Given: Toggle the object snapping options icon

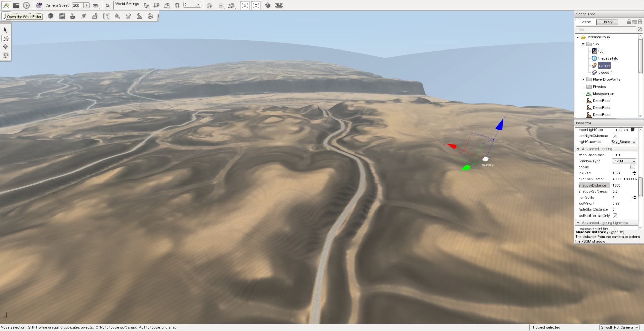Looking at the screenshot, I should (x=146, y=5).
